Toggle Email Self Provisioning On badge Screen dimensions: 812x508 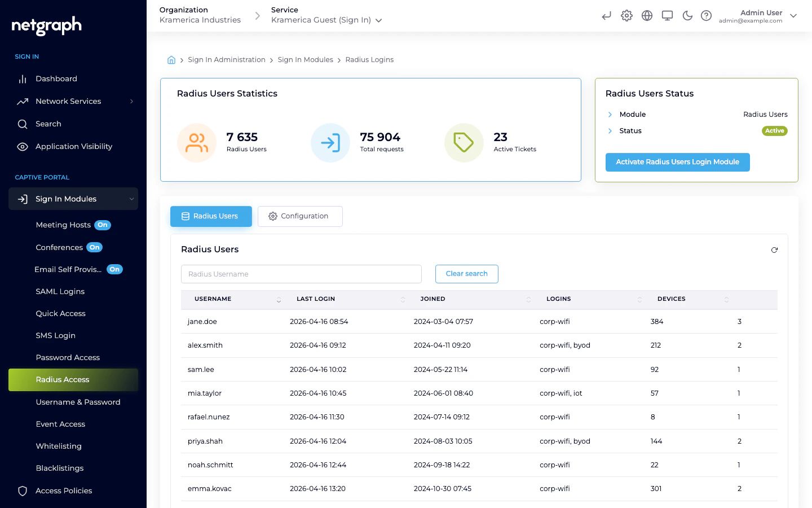[x=114, y=269]
